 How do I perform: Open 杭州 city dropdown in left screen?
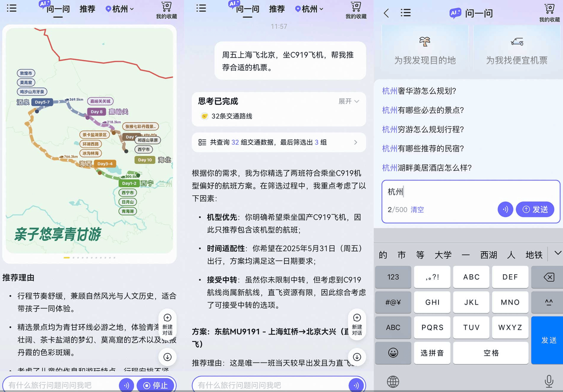[120, 9]
